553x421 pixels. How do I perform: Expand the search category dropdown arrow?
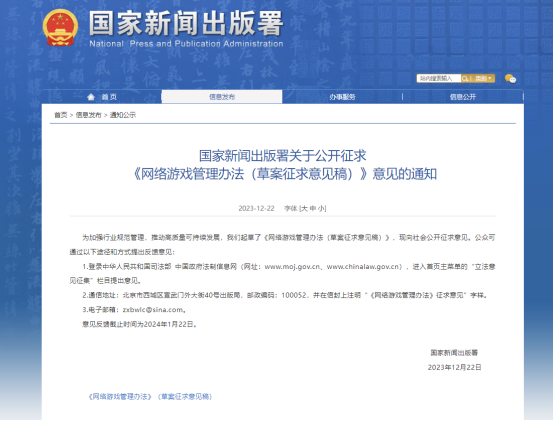point(490,78)
